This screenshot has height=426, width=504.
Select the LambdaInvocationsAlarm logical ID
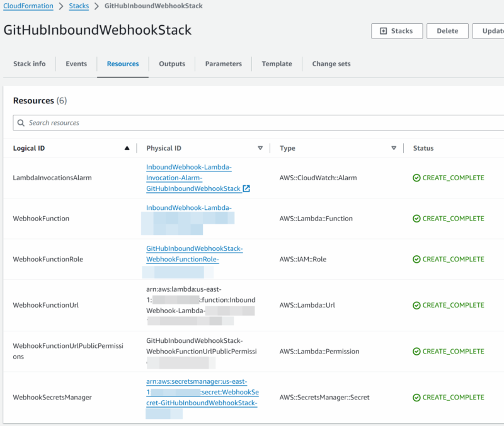(x=52, y=178)
